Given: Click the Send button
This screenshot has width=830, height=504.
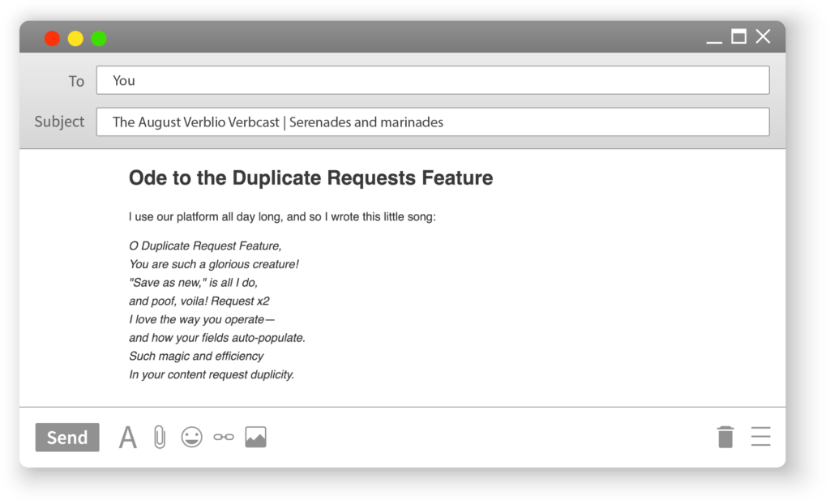Looking at the screenshot, I should pos(67,438).
